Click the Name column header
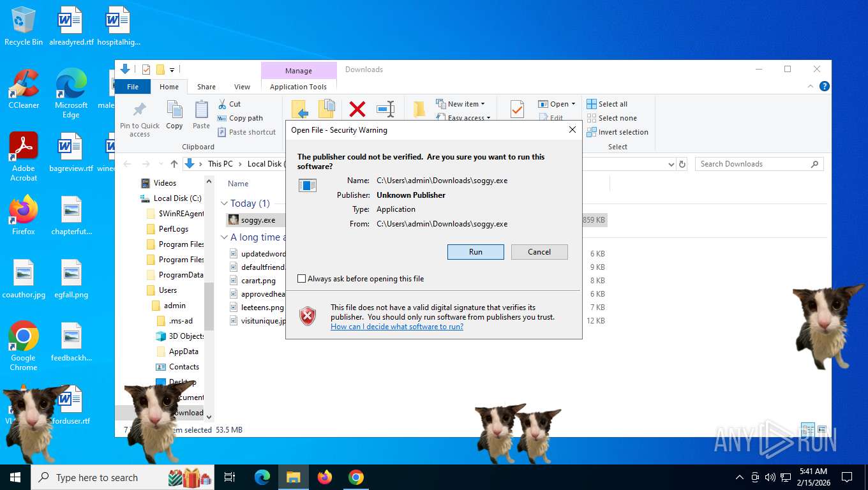This screenshot has width=868, height=490. (x=238, y=184)
